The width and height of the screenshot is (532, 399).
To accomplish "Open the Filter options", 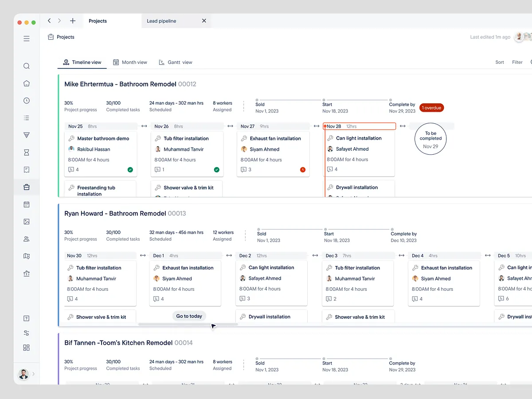I will 517,62.
